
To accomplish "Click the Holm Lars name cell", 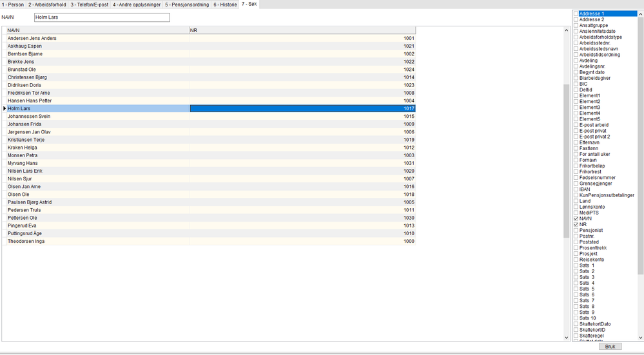I will click(x=98, y=108).
